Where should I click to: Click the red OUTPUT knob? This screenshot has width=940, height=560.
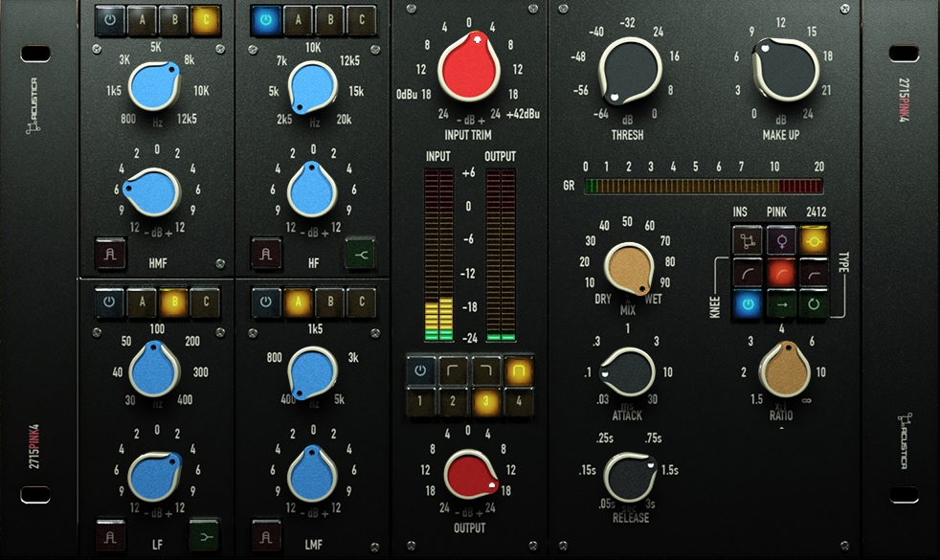coord(471,475)
